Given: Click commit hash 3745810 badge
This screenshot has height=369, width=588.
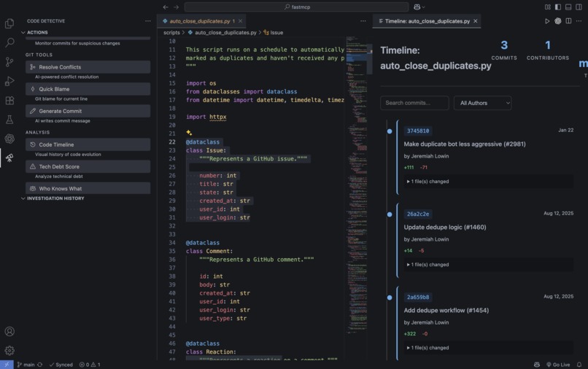Looking at the screenshot, I should [x=418, y=131].
